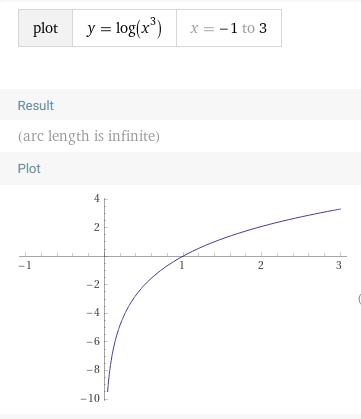Click the y-axis label −8 on the plot
The height and width of the screenshot is (419, 361).
point(93,370)
